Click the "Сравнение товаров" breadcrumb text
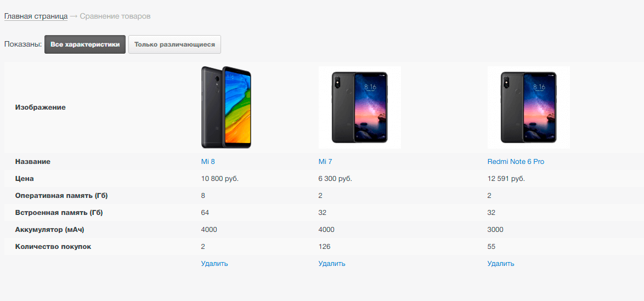This screenshot has width=644, height=301. coord(115,16)
